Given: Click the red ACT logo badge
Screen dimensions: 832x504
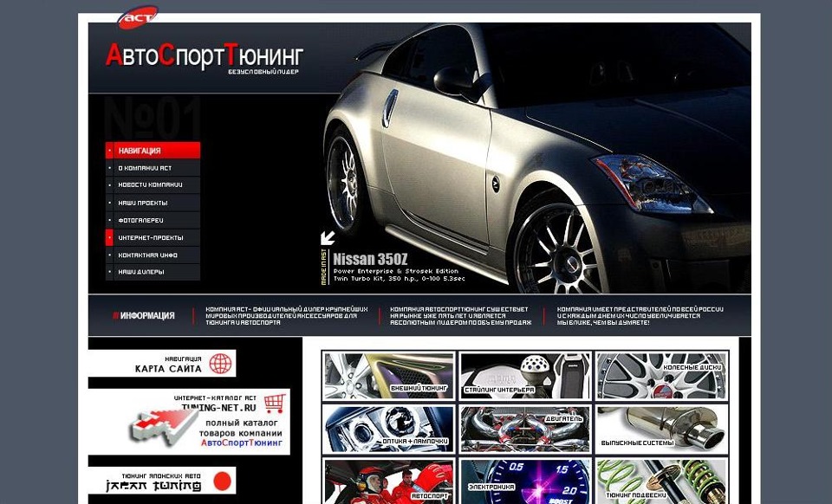Looking at the screenshot, I should pyautogui.click(x=138, y=17).
